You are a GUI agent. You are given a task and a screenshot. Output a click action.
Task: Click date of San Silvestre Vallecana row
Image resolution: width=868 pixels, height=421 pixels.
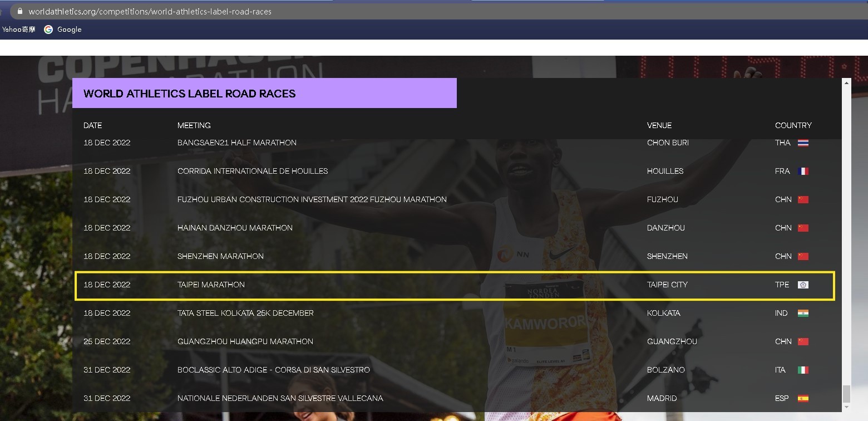107,398
